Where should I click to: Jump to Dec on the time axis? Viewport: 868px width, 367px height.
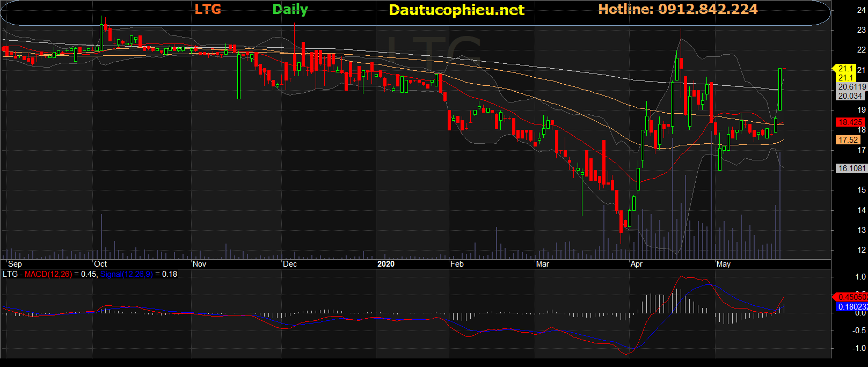click(x=290, y=264)
